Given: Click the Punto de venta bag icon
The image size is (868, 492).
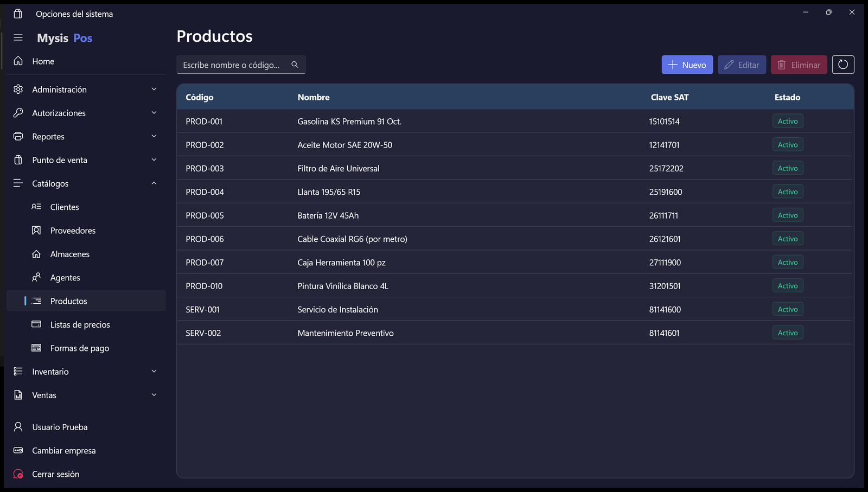Looking at the screenshot, I should pos(18,160).
